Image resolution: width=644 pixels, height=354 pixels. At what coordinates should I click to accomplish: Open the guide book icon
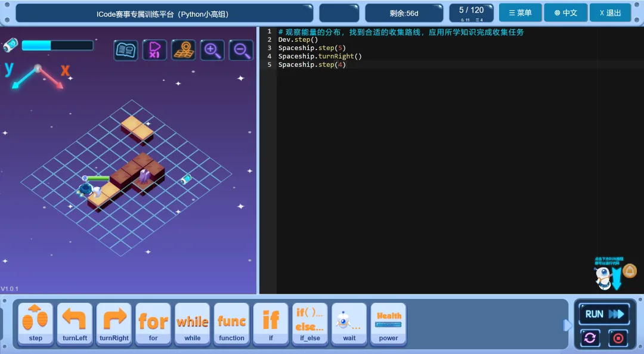126,50
